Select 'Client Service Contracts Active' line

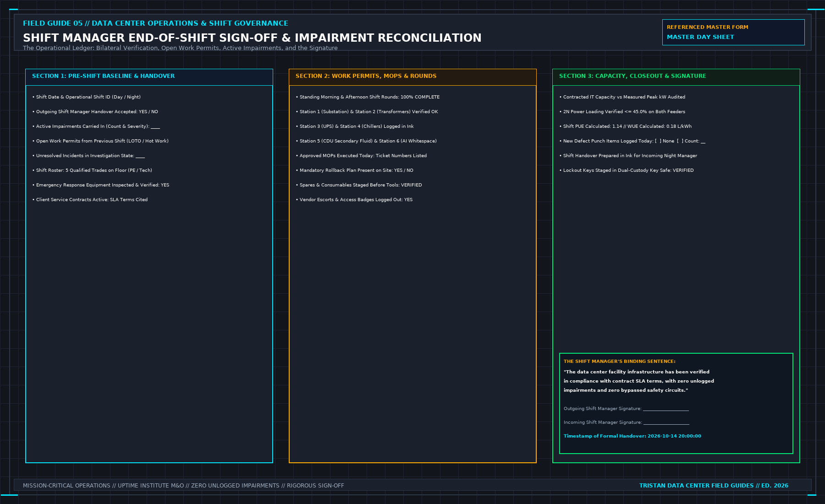(x=90, y=200)
